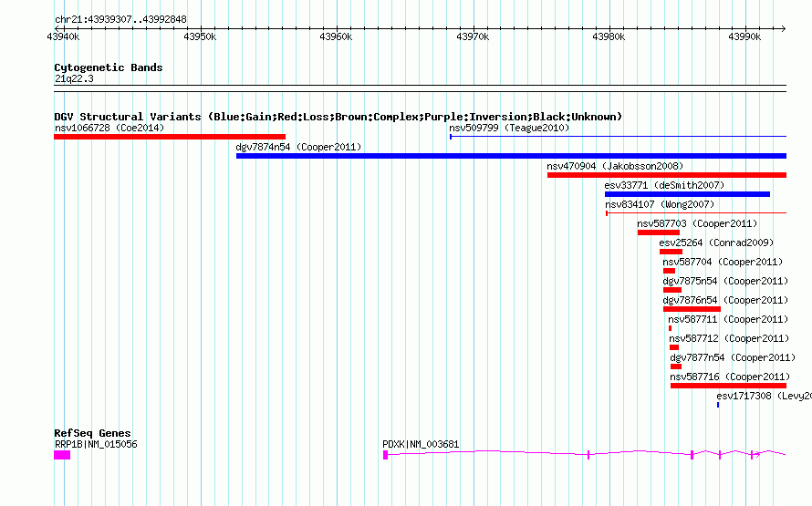Select the red nsv470904 loss bar
This screenshot has height=506, width=812.
pos(667,175)
